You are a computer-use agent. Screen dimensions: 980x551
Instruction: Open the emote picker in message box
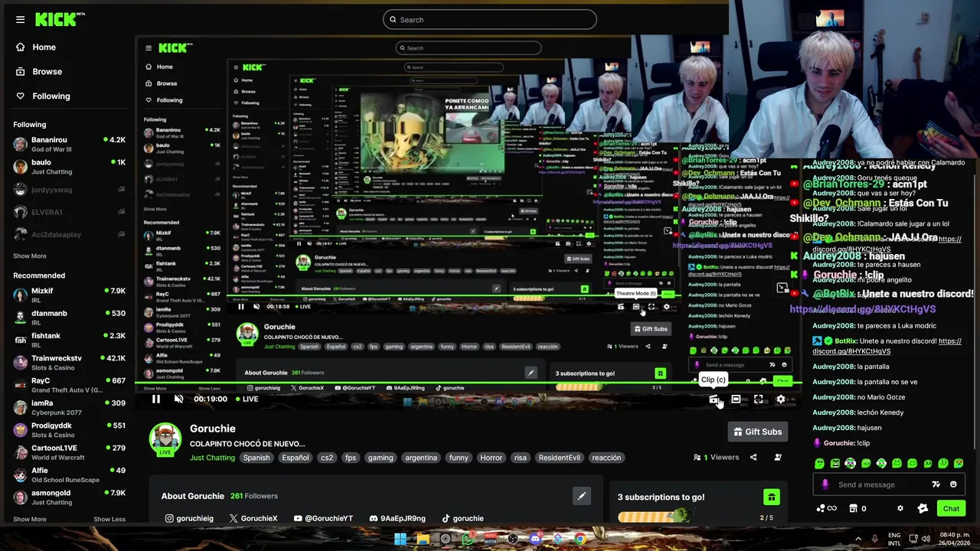tap(953, 484)
